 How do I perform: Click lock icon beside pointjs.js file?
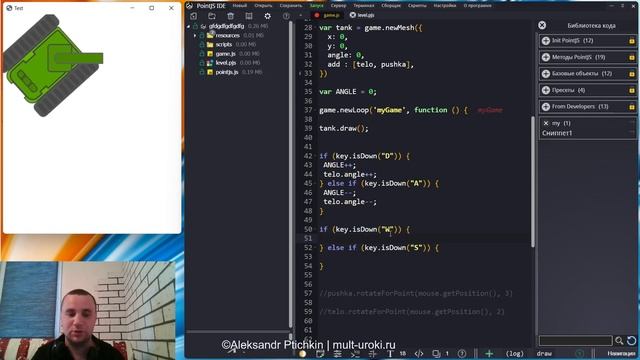[202, 72]
